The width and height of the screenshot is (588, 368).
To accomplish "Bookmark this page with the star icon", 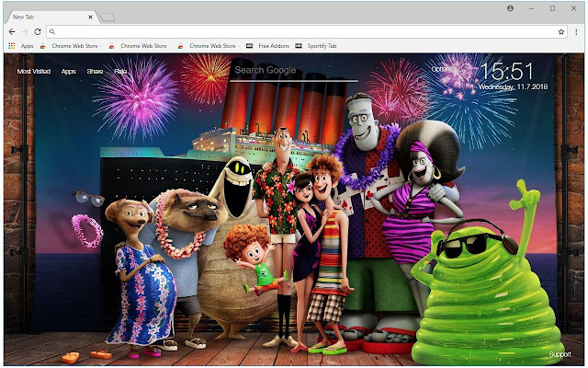I will (561, 32).
